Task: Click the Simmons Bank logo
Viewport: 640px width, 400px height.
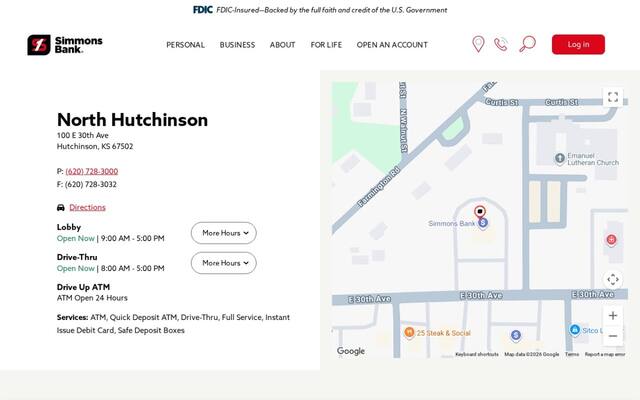Action: [x=65, y=44]
